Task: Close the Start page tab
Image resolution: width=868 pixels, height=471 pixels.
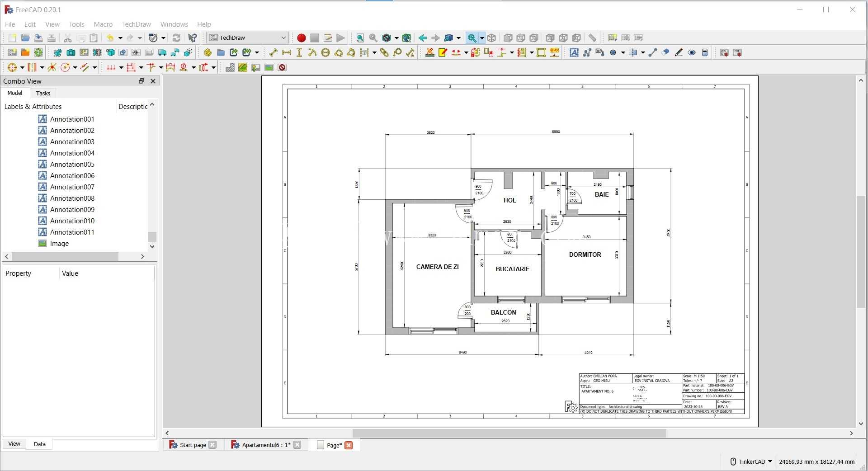Action: pos(213,445)
